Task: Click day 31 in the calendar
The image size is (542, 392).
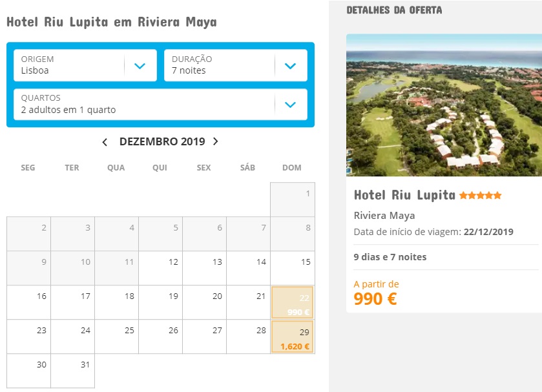Action: pyautogui.click(x=73, y=371)
